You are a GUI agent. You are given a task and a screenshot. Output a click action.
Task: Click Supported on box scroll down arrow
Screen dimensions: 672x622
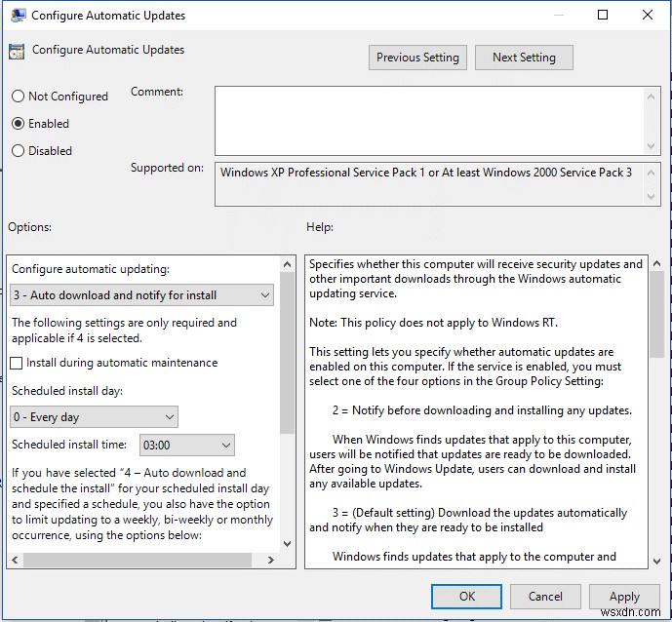point(651,197)
